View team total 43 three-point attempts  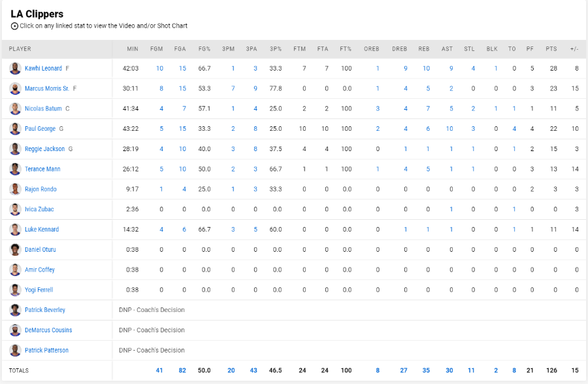[x=253, y=370]
